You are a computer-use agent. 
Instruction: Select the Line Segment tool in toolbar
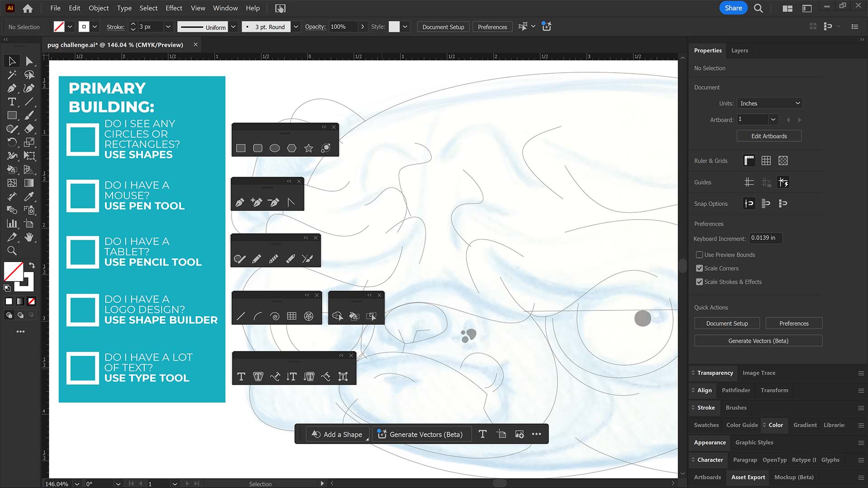coord(29,102)
